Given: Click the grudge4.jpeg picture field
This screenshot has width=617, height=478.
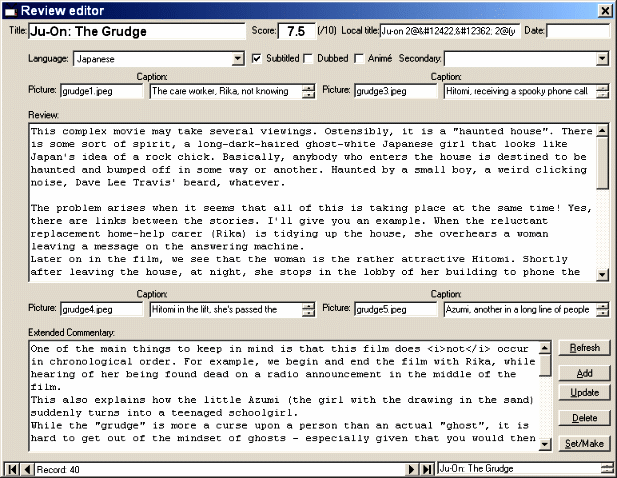Looking at the screenshot, I should point(102,310).
